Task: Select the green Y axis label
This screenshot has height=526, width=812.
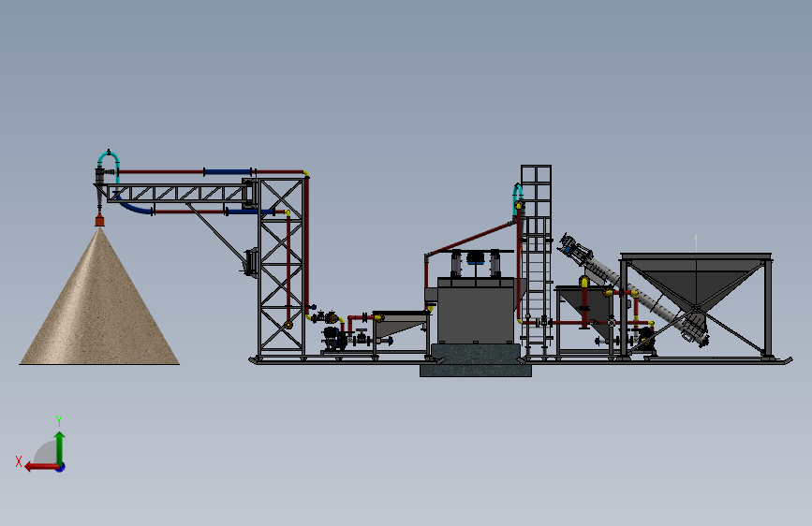Action: (x=58, y=420)
